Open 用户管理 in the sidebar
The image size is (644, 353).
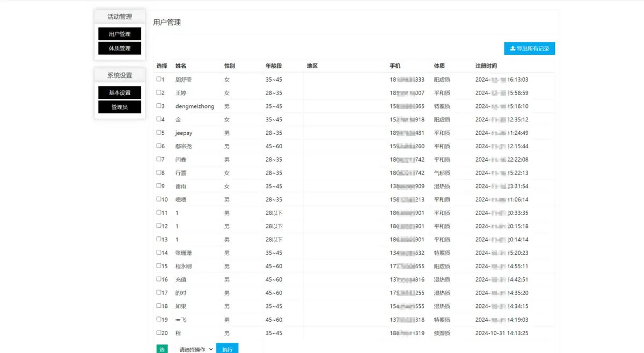(x=120, y=34)
